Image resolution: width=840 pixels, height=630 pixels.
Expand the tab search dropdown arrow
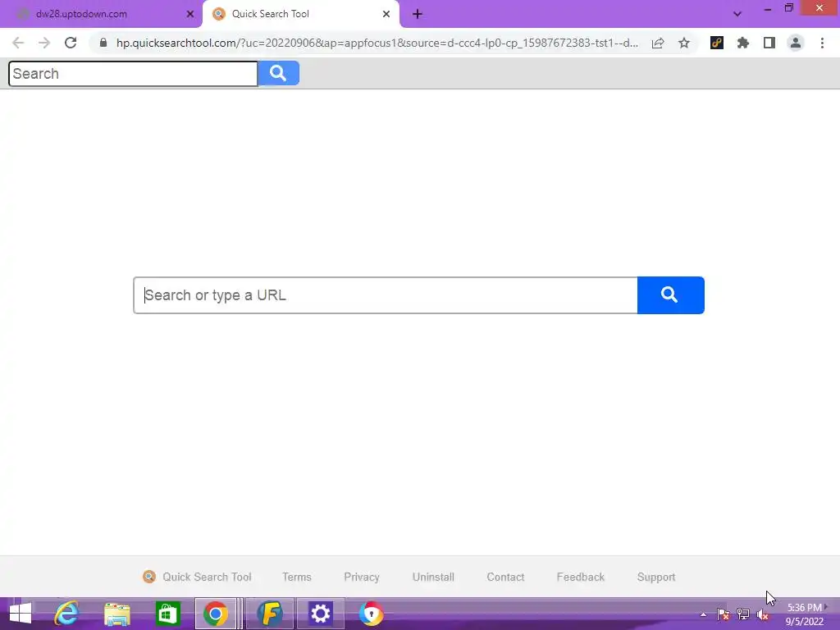click(737, 14)
